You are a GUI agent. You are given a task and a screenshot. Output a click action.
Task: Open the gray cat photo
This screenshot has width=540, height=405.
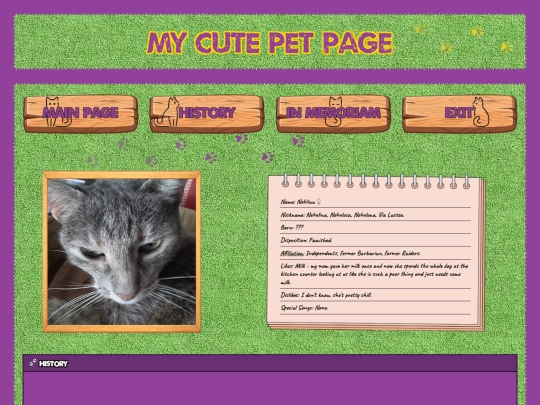(x=122, y=252)
